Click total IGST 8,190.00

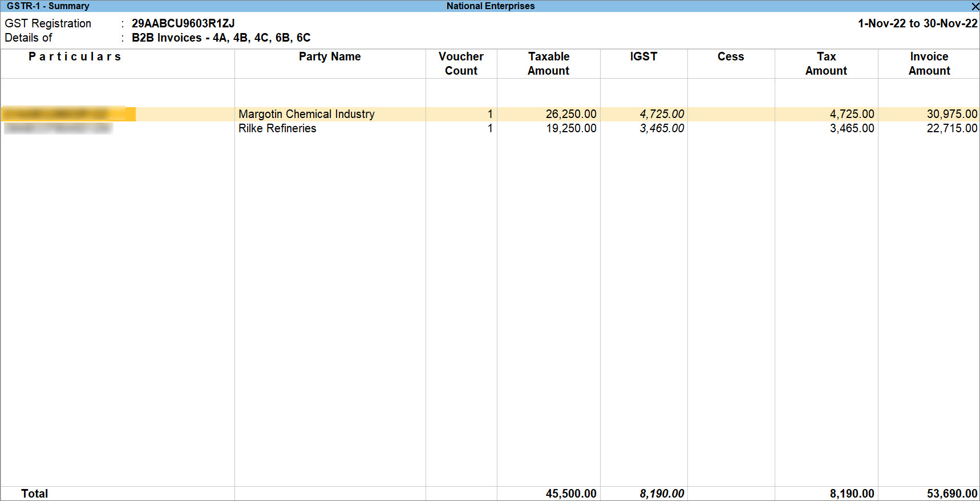(662, 494)
